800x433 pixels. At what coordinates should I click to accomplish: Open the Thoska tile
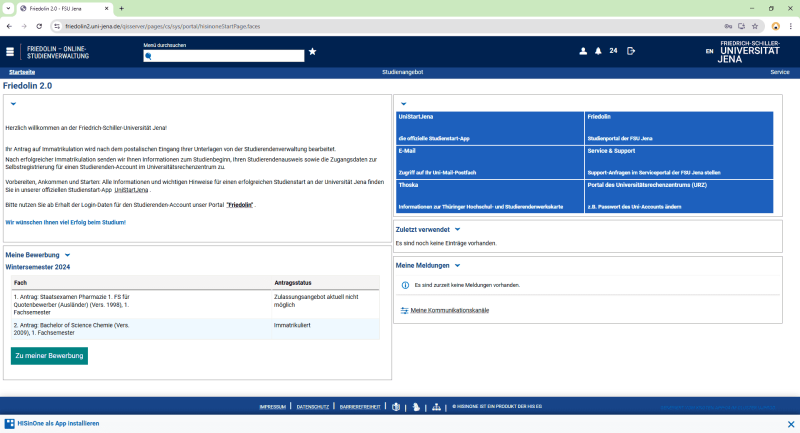pos(490,196)
